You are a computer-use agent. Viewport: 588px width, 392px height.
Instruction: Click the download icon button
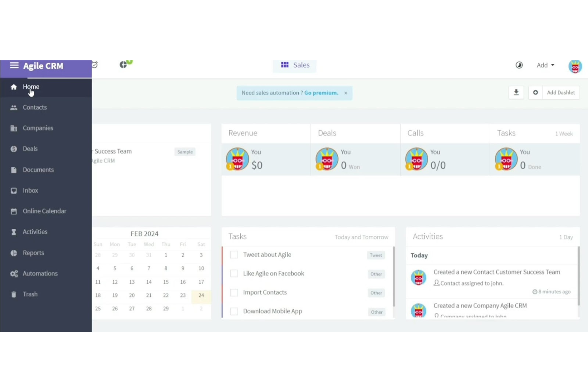(516, 93)
